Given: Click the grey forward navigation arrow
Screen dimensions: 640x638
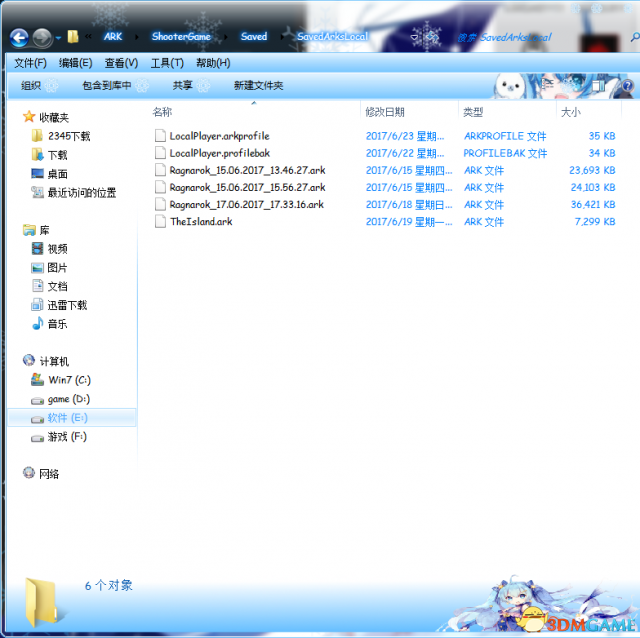Looking at the screenshot, I should point(42,38).
